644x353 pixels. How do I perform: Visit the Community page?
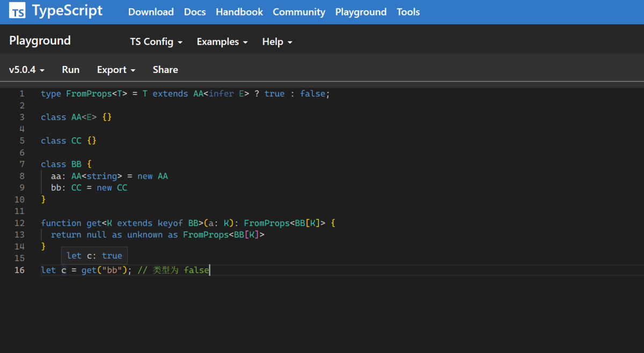point(299,12)
